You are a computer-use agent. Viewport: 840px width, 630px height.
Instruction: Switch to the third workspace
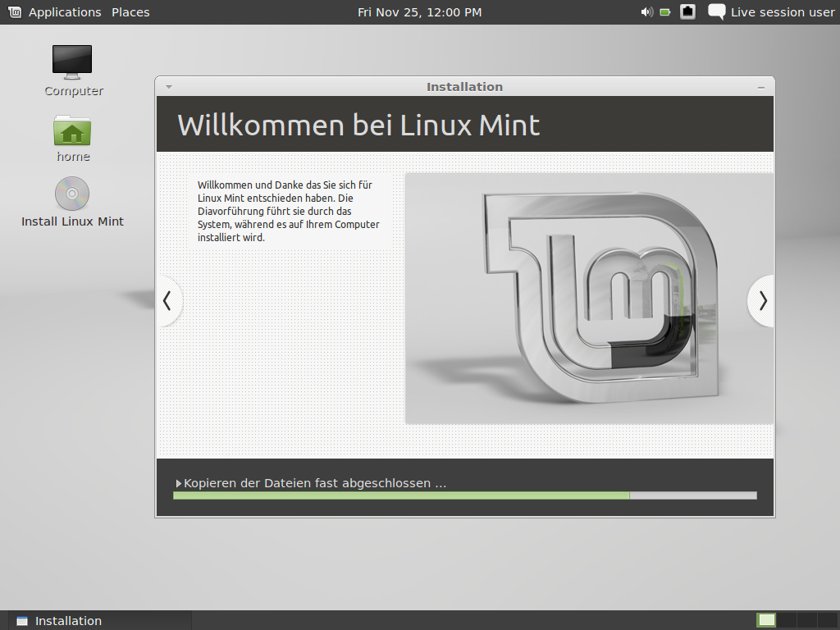(806, 620)
